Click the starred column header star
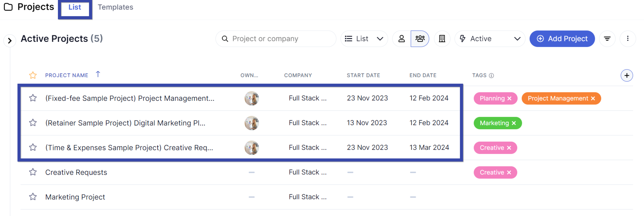Screen dimensions: 644x216 [33, 75]
